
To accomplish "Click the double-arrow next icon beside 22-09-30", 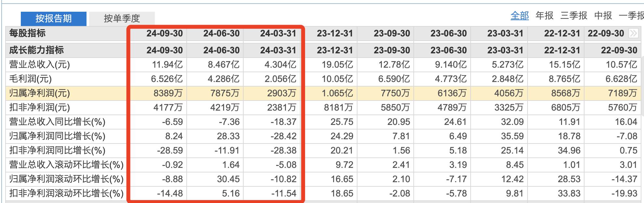I will point(633,33).
